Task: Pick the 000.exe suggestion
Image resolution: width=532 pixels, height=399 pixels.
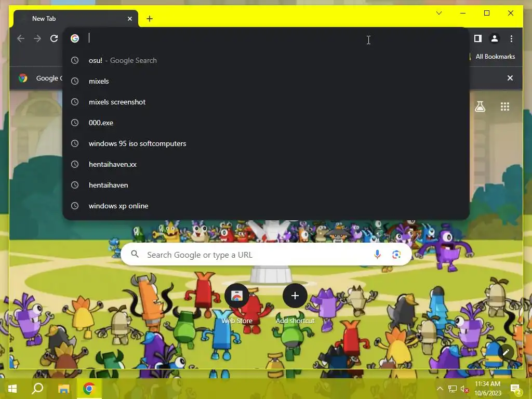Action: [x=265, y=123]
